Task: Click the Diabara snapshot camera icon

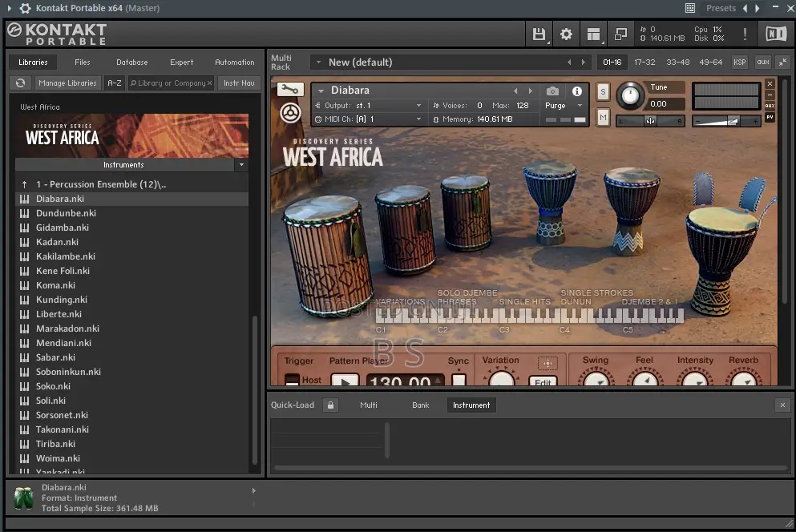Action: [552, 91]
